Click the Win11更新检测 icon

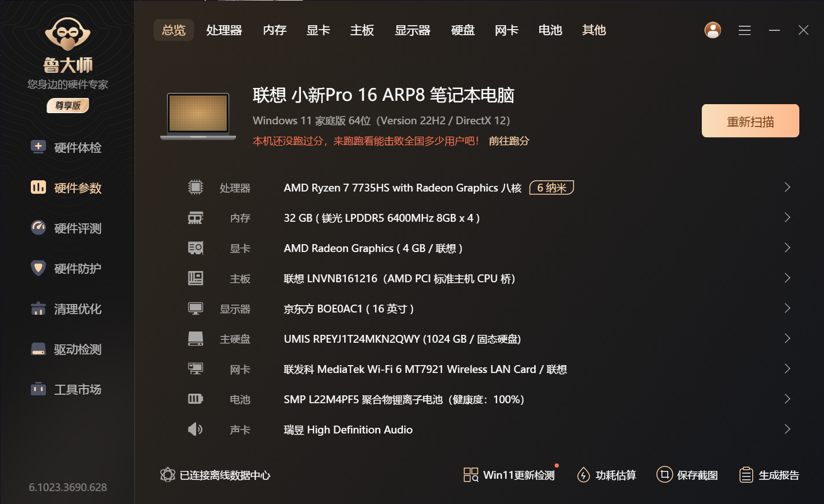coord(471,475)
